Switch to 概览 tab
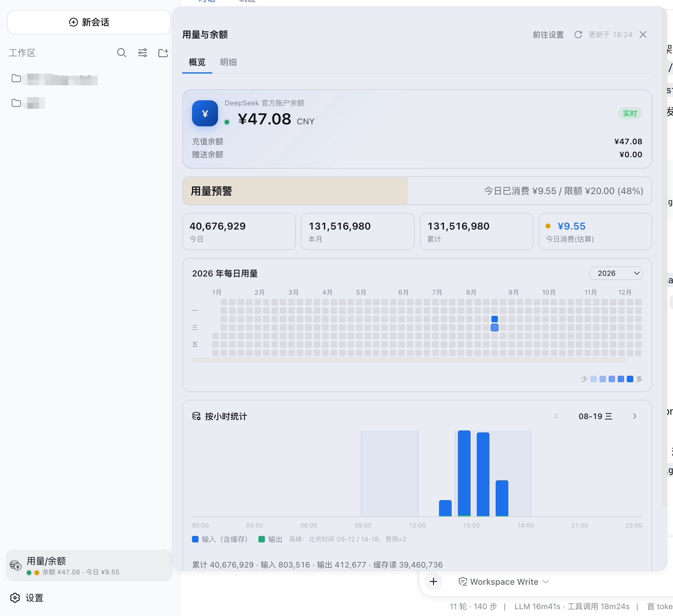673x616 pixels. click(197, 63)
